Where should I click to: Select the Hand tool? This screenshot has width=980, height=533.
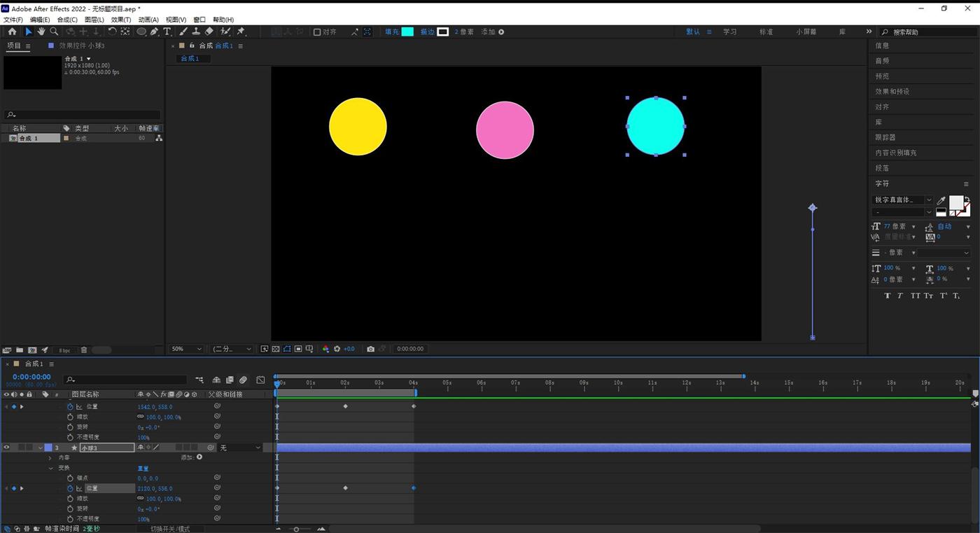[x=41, y=32]
